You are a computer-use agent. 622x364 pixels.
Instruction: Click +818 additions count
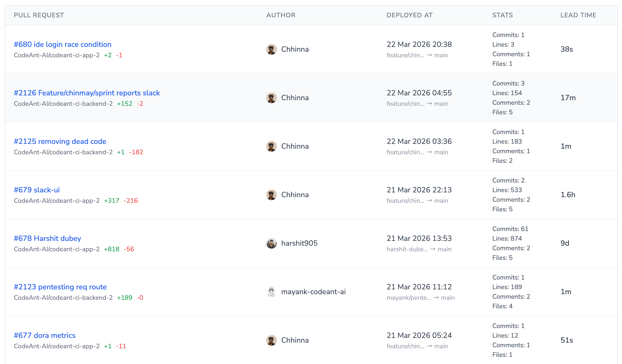coord(111,249)
